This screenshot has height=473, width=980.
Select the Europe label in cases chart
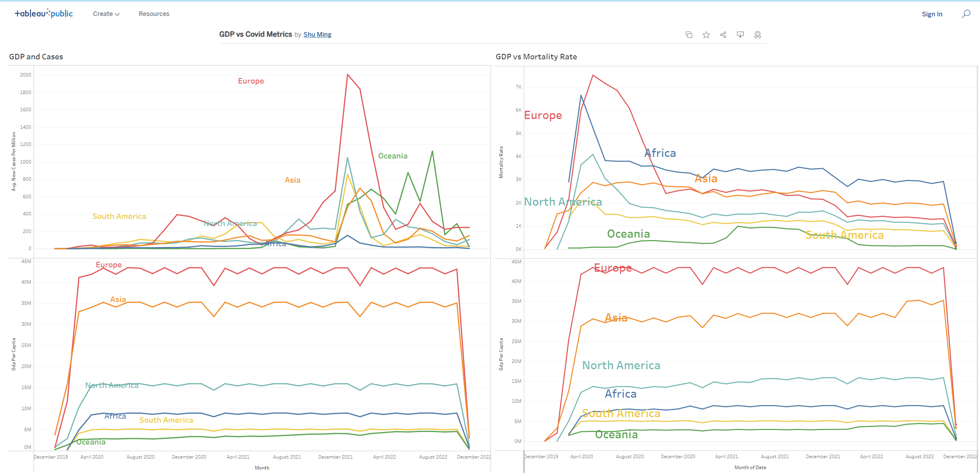tap(251, 81)
